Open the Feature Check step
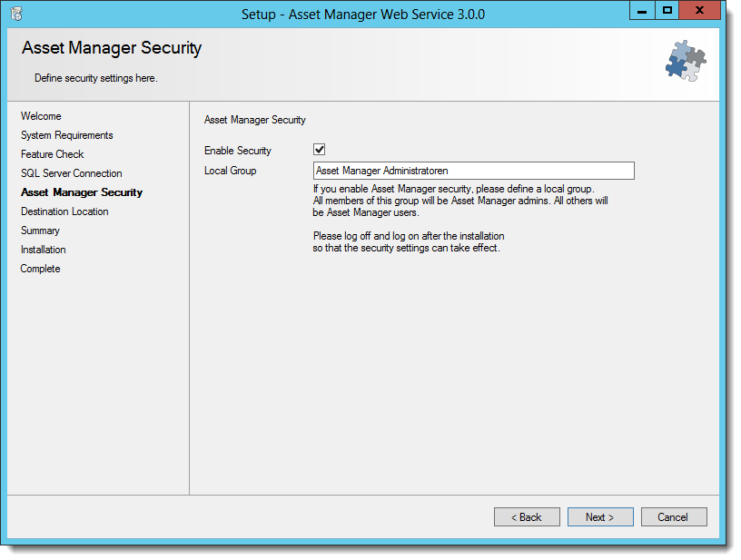This screenshot has width=741, height=560. (53, 154)
